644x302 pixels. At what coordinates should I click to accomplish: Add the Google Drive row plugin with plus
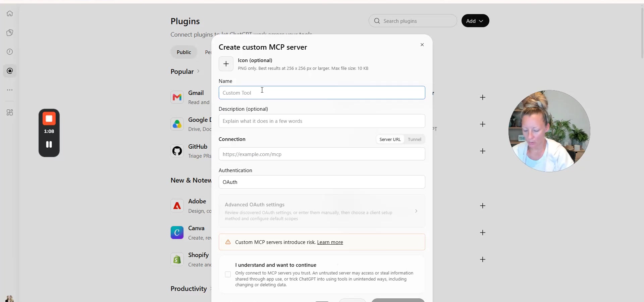[x=483, y=124]
